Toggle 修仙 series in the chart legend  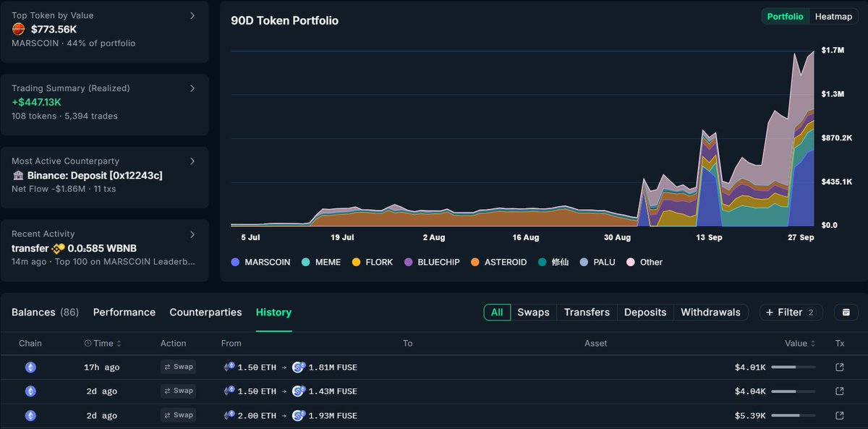(x=553, y=262)
